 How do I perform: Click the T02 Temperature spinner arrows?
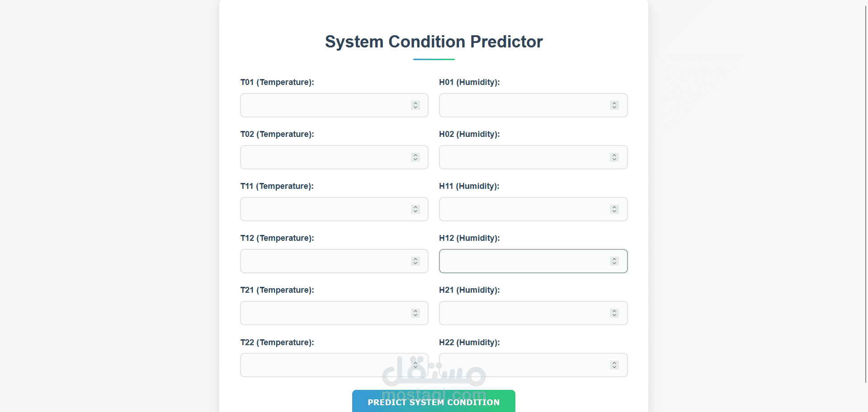click(x=415, y=157)
